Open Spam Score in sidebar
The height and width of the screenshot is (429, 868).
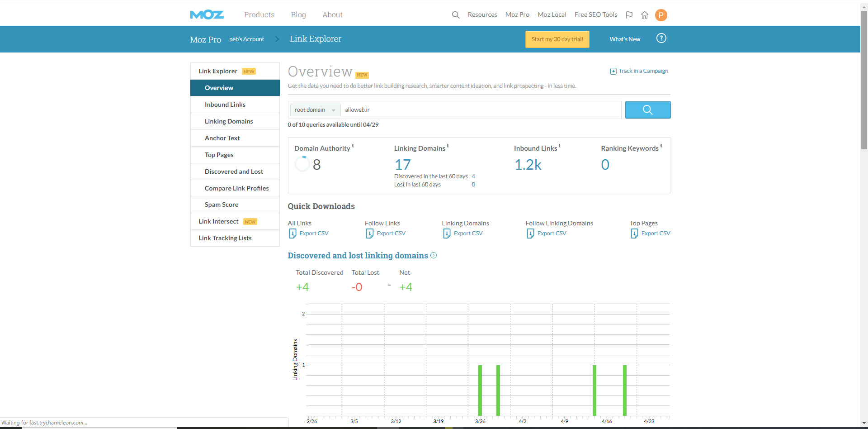tap(235, 205)
